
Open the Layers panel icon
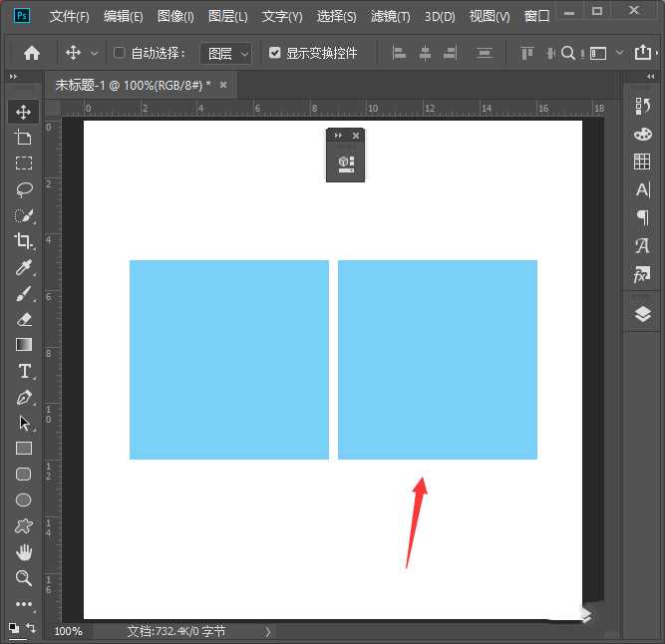(x=642, y=315)
